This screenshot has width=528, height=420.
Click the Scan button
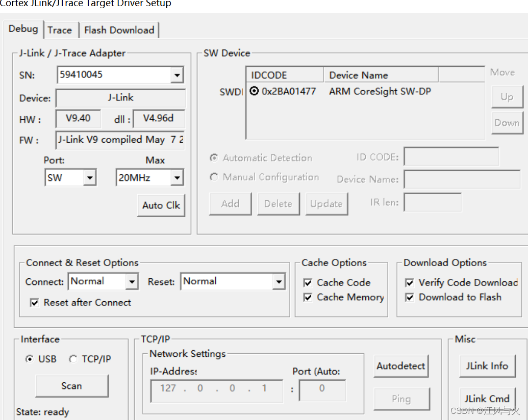[72, 386]
